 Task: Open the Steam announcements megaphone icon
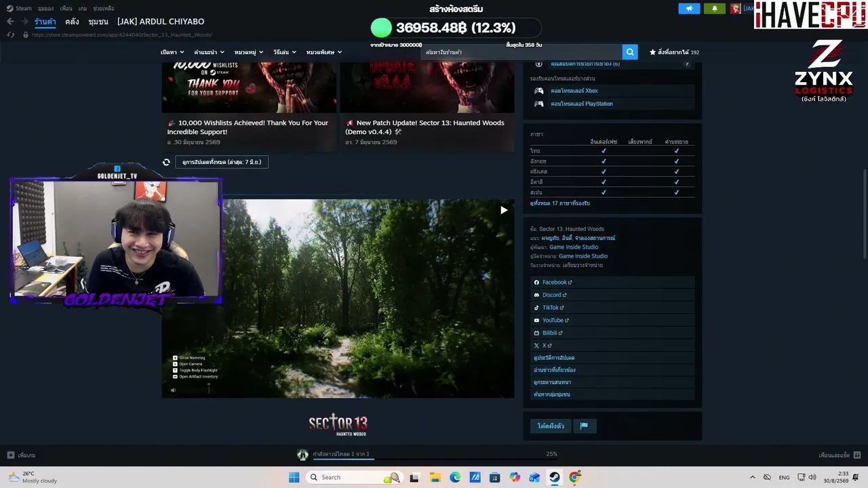[689, 9]
